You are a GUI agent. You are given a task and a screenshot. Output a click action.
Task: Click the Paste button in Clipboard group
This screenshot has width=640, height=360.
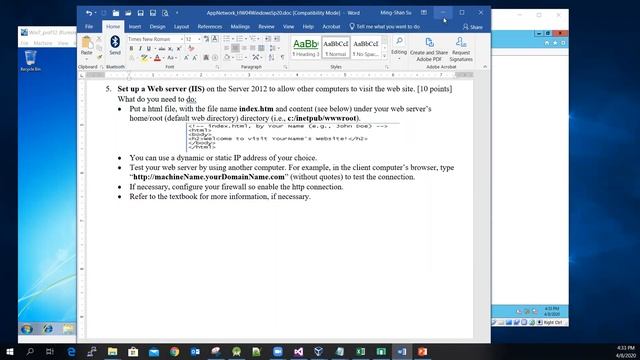(x=86, y=46)
